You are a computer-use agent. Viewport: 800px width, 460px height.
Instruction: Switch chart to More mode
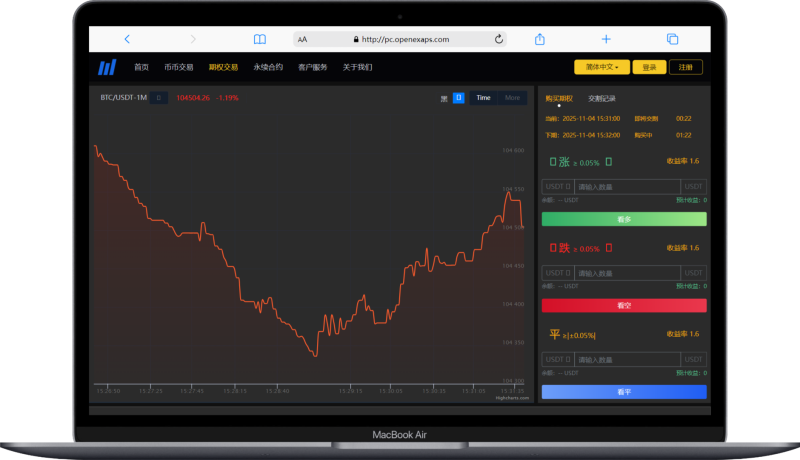click(x=512, y=98)
